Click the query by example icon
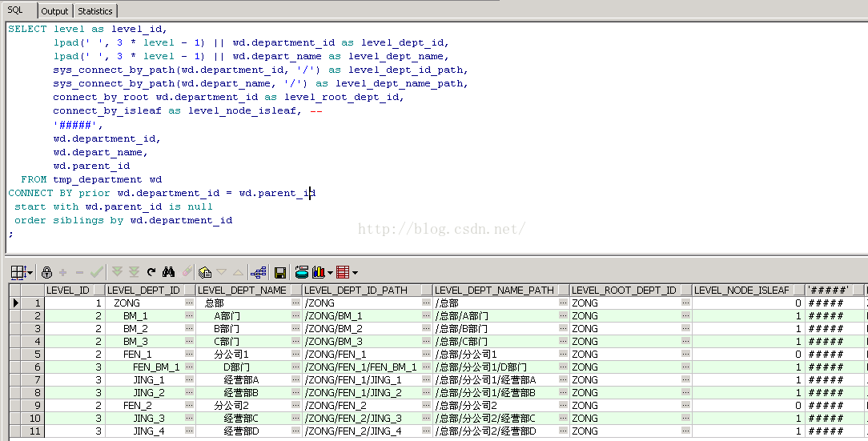The image size is (868, 441). point(205,271)
